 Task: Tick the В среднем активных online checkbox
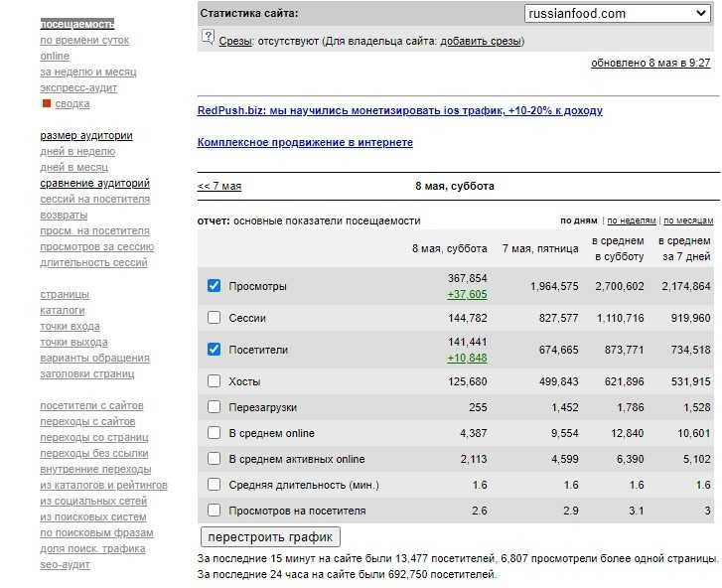pos(214,459)
